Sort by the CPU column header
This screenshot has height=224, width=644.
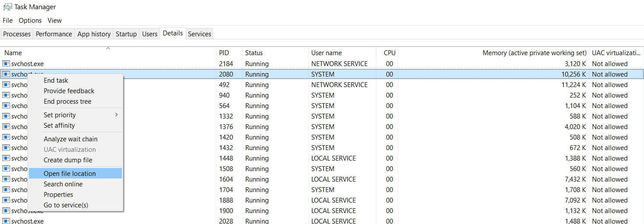click(387, 52)
